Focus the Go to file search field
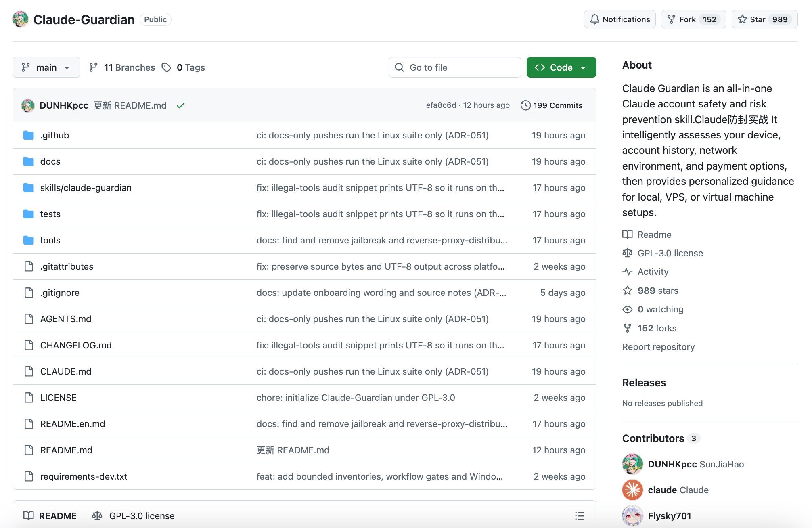812x528 pixels. click(x=455, y=67)
